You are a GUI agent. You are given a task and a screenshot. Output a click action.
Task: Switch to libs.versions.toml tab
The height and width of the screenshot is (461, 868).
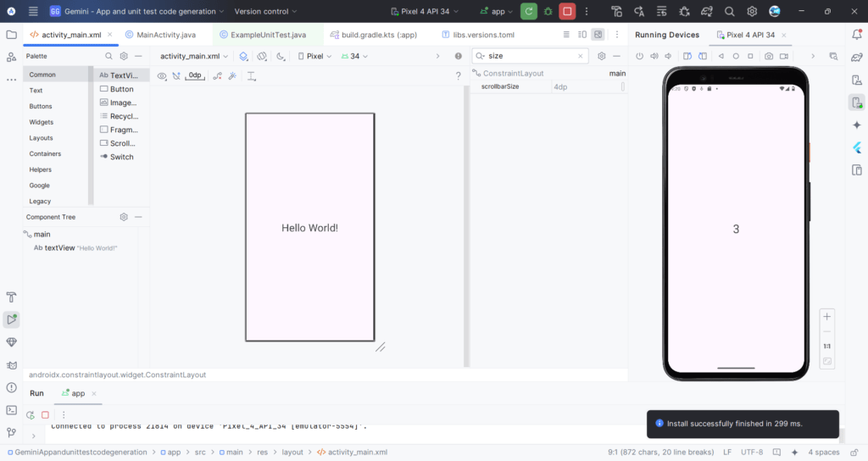coord(478,34)
